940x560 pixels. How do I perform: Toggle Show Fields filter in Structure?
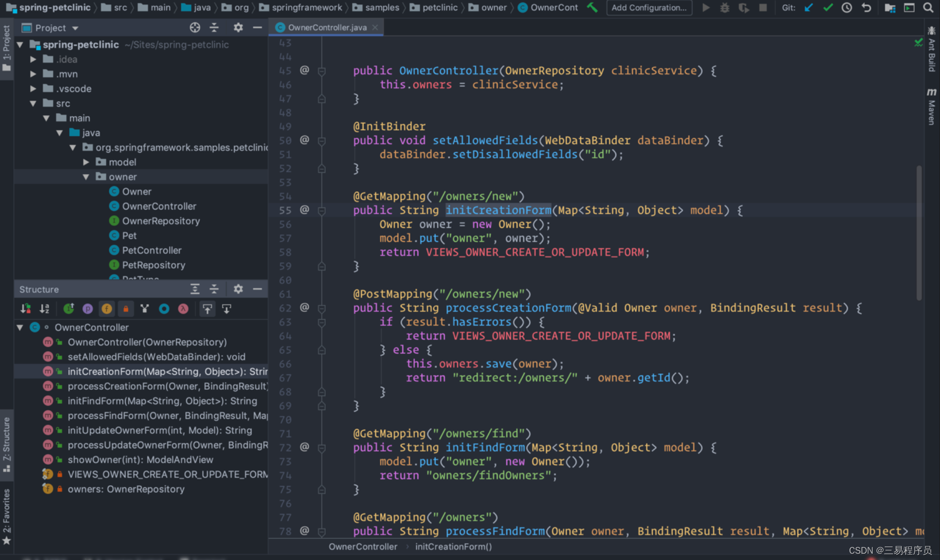106,309
